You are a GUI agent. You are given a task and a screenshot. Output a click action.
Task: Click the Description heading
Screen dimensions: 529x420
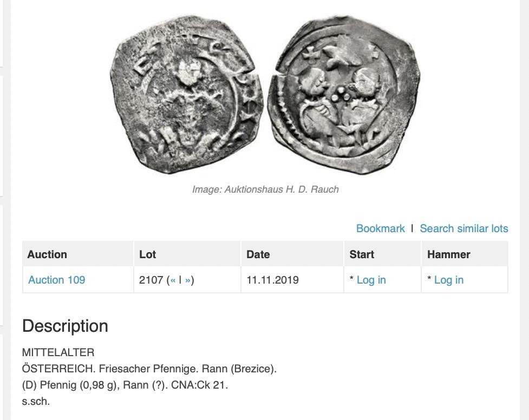[65, 326]
